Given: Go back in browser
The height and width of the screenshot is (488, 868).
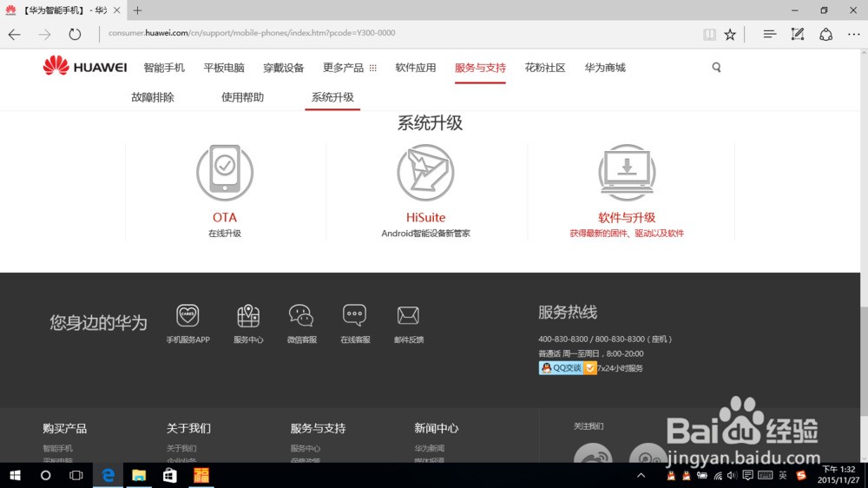Looking at the screenshot, I should 15,35.
